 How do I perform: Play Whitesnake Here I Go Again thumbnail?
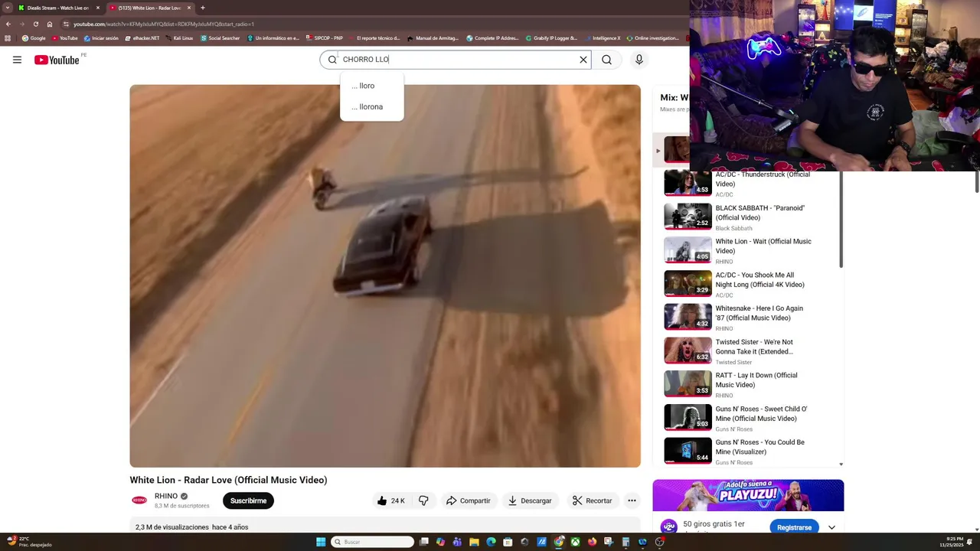tap(688, 317)
